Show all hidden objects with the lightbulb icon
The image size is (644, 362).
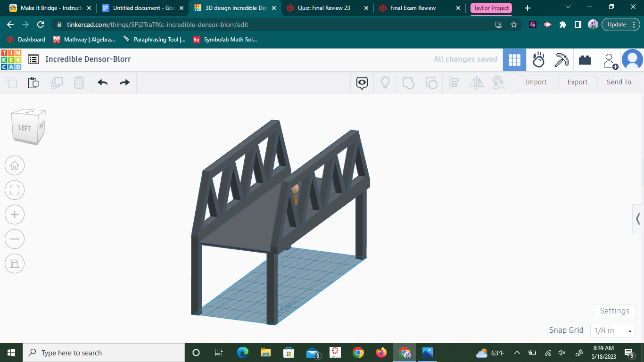pos(385,82)
